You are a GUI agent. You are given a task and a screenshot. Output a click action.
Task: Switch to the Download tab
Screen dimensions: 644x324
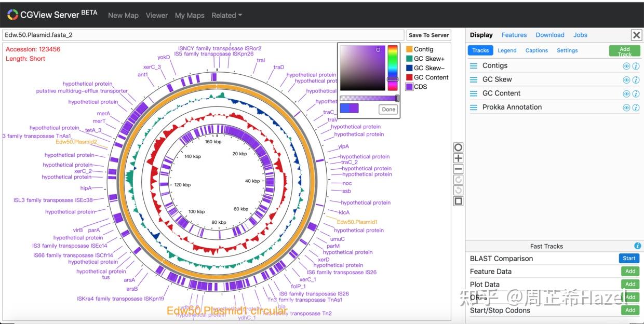coord(550,35)
